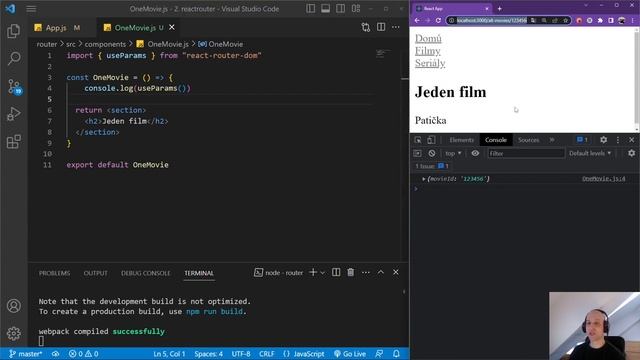The width and height of the screenshot is (640, 360).
Task: Open the Output panel tab
Action: 96,273
